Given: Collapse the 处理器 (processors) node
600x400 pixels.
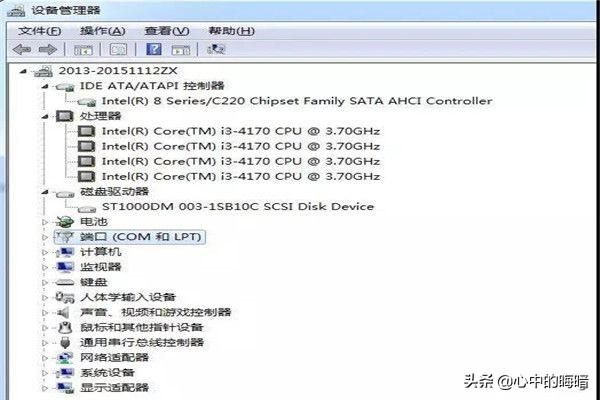Looking at the screenshot, I should pos(45,116).
